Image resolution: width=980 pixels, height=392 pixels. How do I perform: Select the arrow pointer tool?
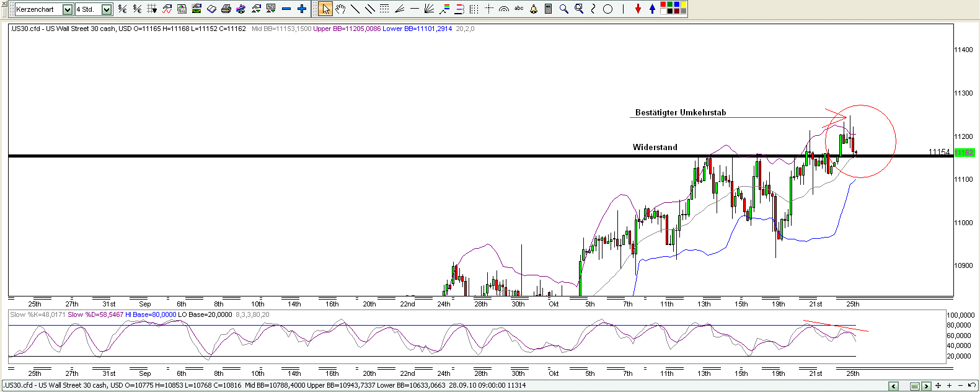click(325, 9)
